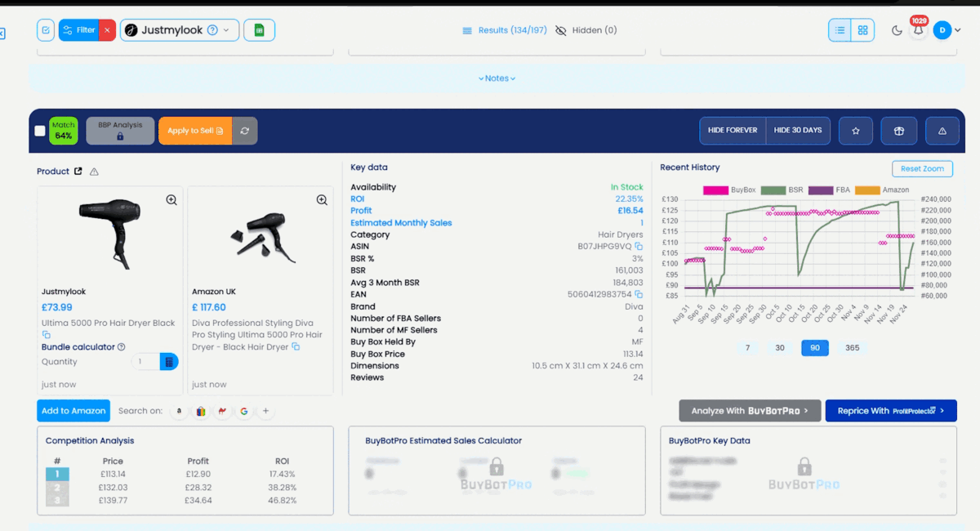The height and width of the screenshot is (531, 980).
Task: Show the Results (134/197) list
Action: click(x=505, y=30)
